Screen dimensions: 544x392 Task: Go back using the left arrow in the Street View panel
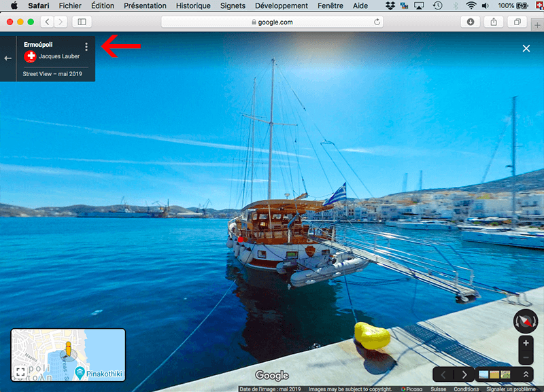(8, 58)
